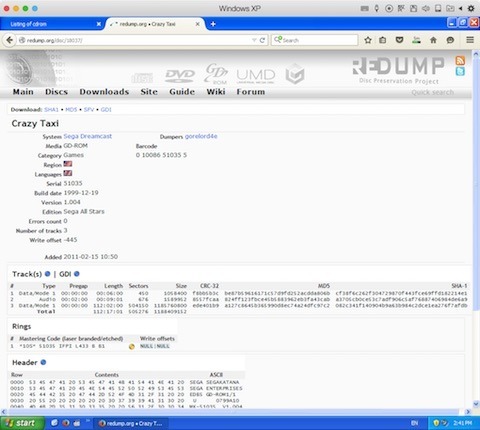Download the SHA1 file link
The width and height of the screenshot is (480, 430).
click(51, 110)
